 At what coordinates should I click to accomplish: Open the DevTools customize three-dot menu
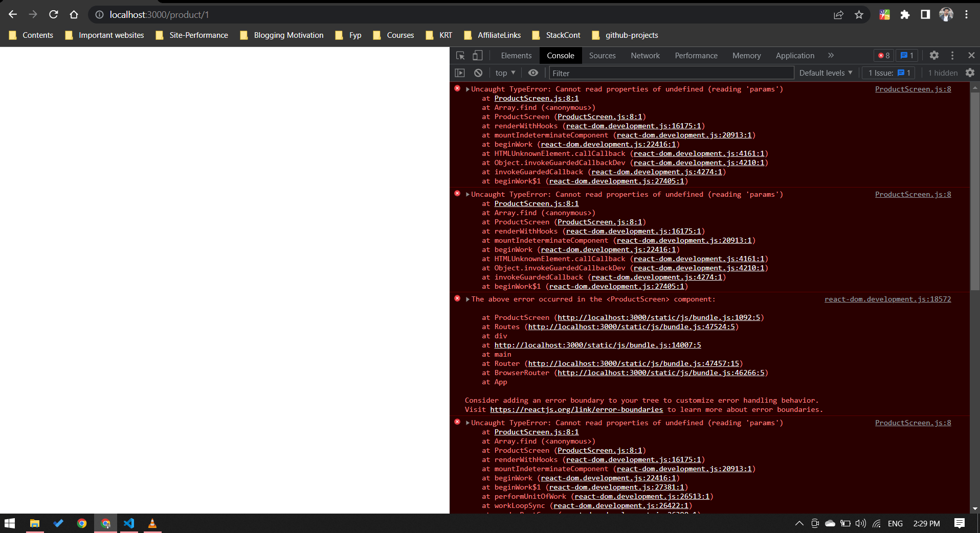pyautogui.click(x=952, y=55)
